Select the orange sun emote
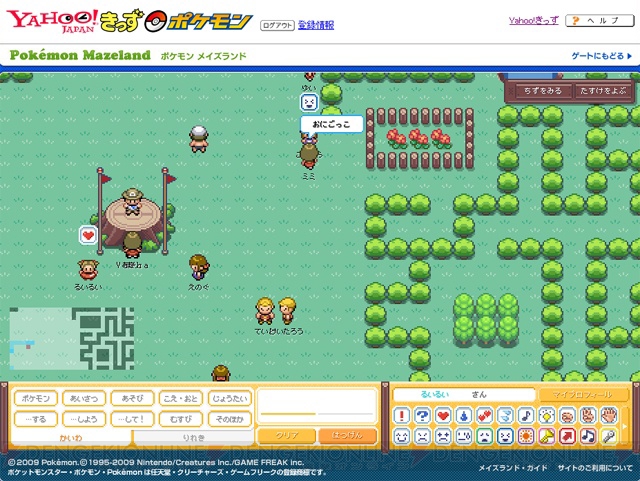 526,436
